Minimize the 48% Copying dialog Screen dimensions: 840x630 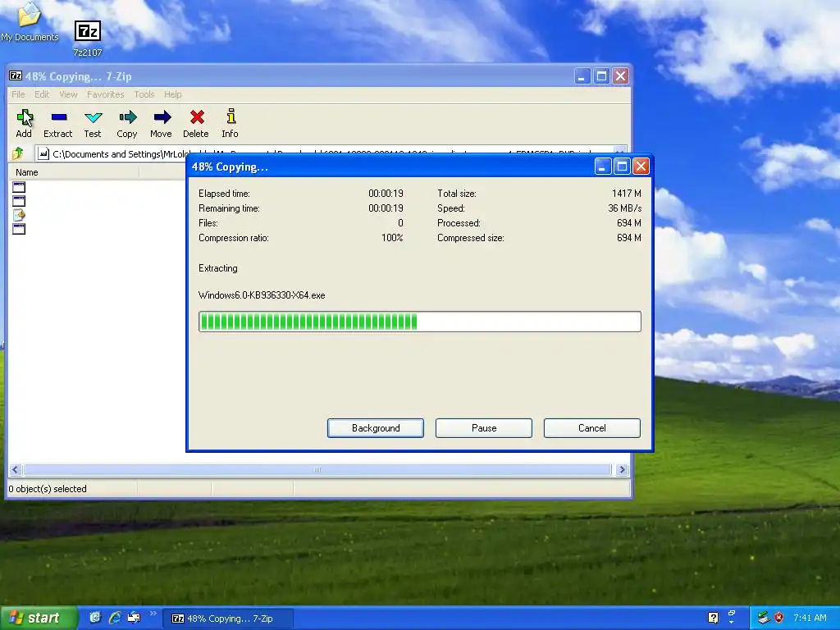click(603, 167)
